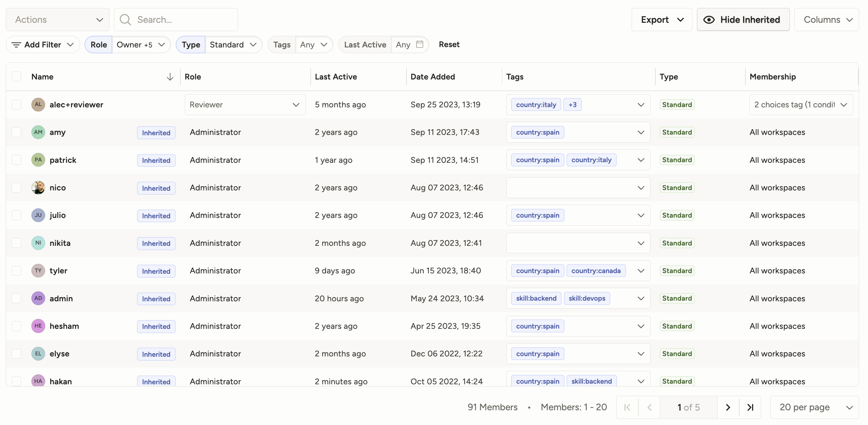This screenshot has width=868, height=425.
Task: Click the Reset filters link
Action: pos(449,44)
